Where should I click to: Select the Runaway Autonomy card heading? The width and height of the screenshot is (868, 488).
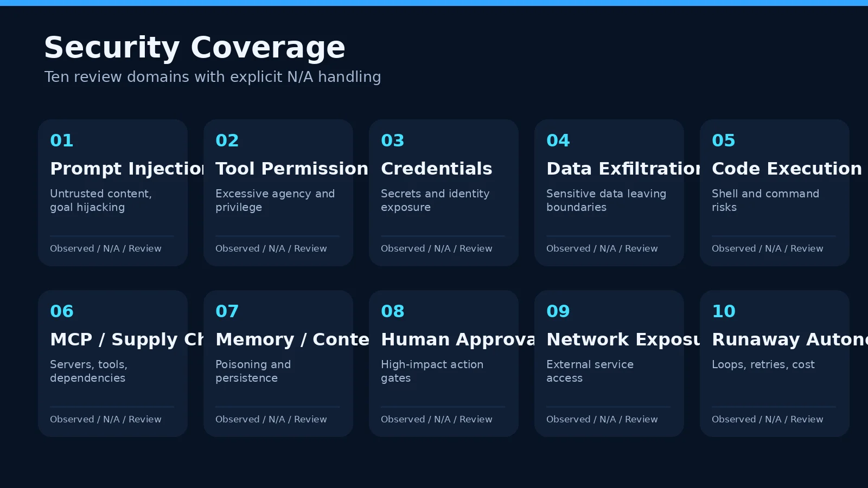point(790,339)
